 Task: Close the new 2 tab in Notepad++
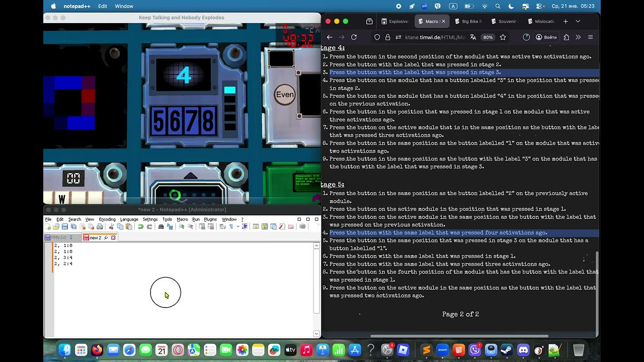[x=113, y=238]
